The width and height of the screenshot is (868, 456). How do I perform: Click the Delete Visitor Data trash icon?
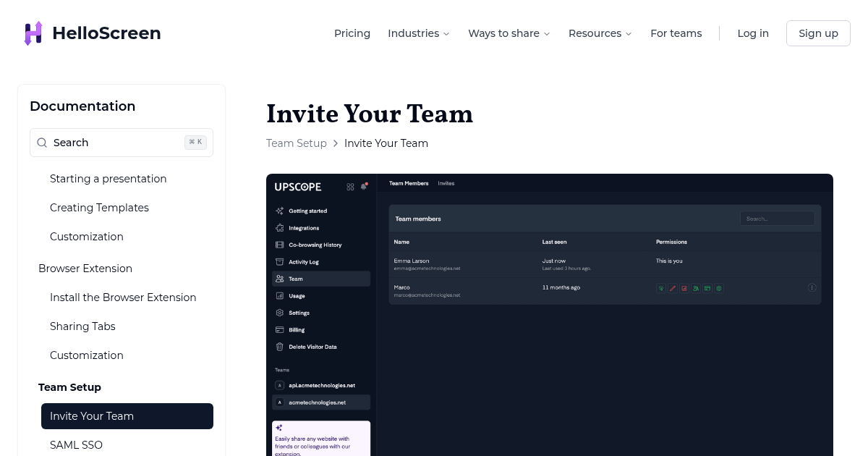click(x=279, y=347)
